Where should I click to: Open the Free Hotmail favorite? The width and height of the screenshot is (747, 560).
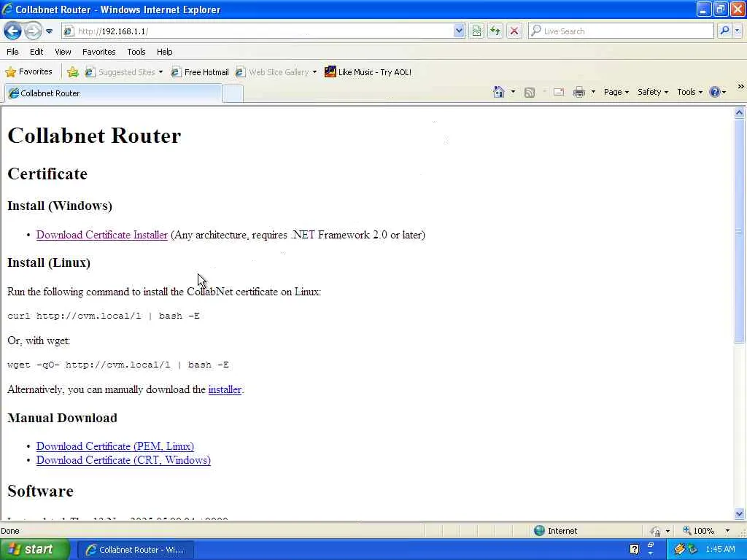tap(200, 72)
